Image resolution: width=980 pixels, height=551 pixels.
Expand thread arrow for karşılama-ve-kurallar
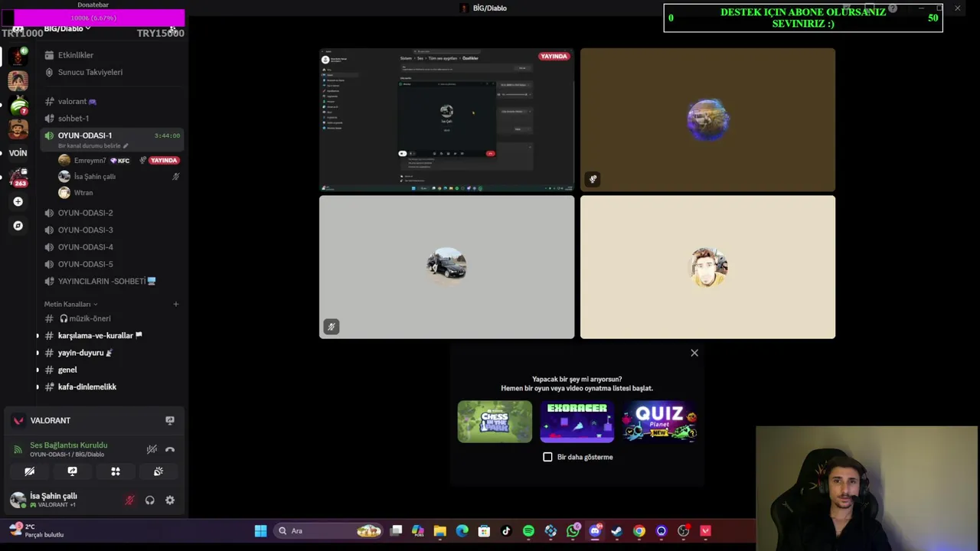[38, 336]
